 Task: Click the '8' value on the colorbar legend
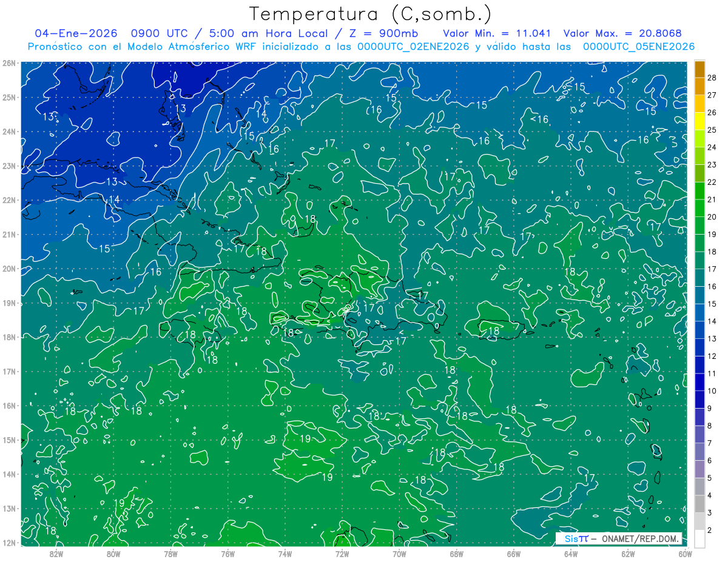[710, 426]
